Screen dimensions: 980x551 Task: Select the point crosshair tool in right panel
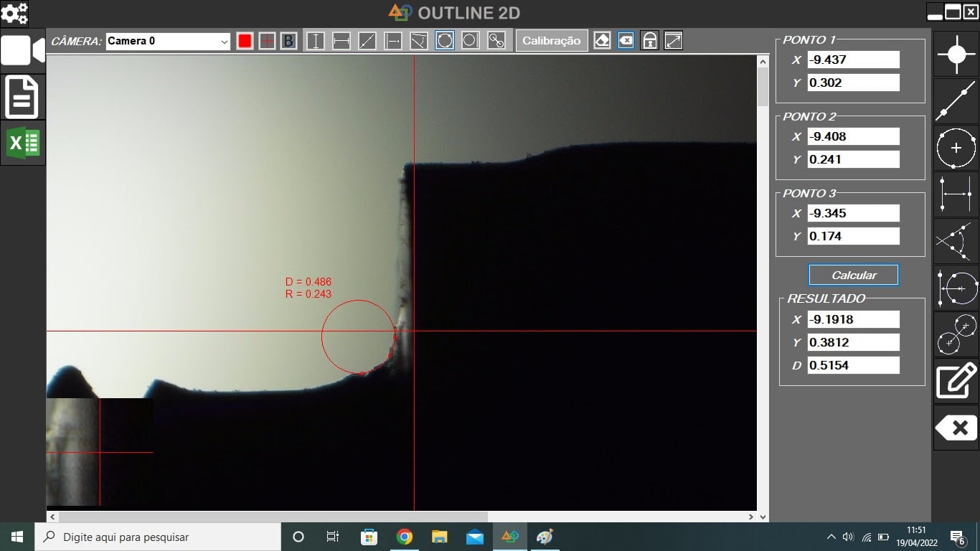tap(956, 55)
